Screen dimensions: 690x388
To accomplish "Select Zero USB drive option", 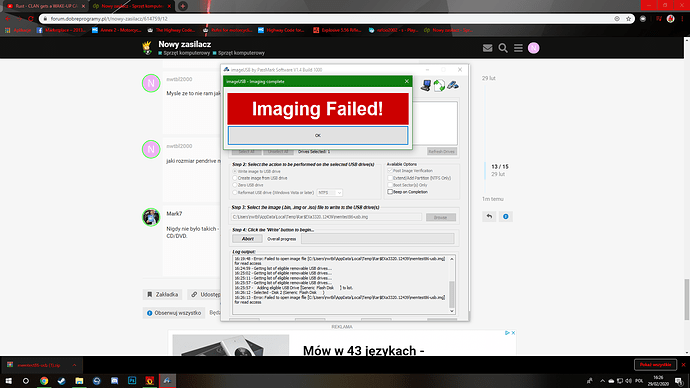I will pyautogui.click(x=235, y=185).
